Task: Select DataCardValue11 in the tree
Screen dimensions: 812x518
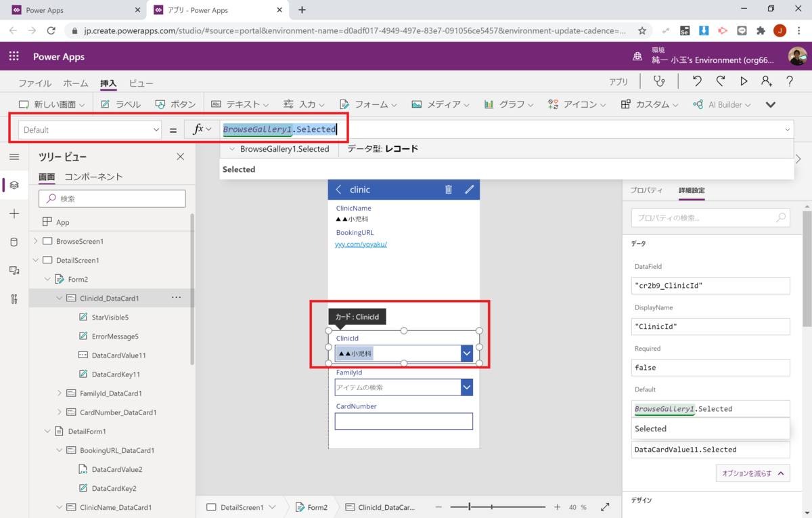Action: coord(118,355)
